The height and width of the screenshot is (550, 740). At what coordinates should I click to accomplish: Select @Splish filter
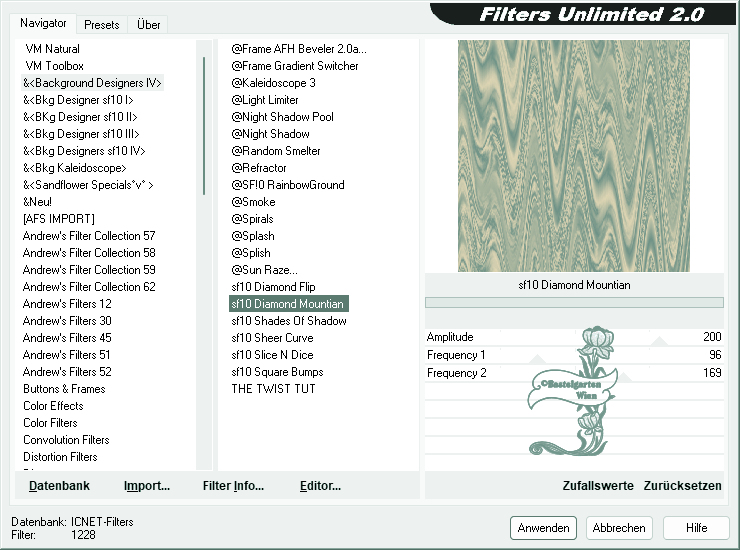pyautogui.click(x=251, y=253)
